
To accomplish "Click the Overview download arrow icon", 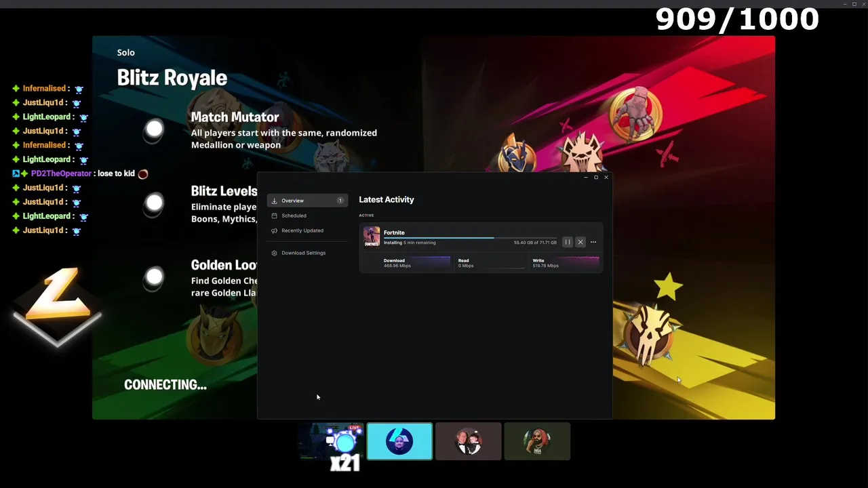I will pyautogui.click(x=274, y=201).
